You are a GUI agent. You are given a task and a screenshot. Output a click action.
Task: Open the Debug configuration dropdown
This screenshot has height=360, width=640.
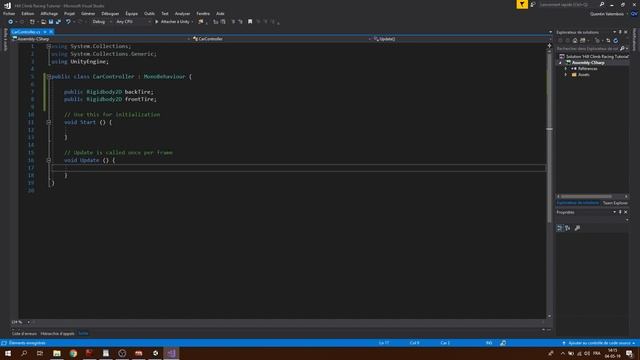pyautogui.click(x=102, y=22)
